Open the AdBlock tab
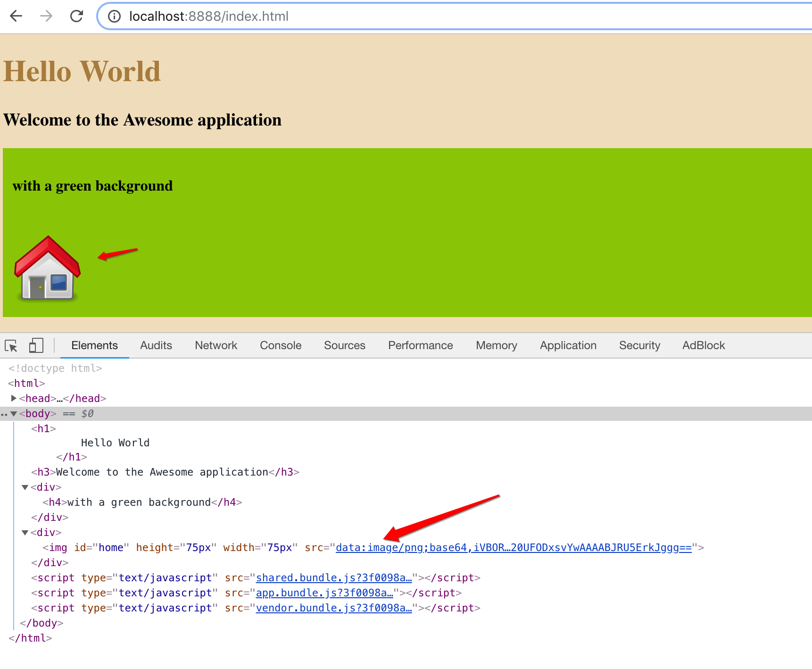812x669 pixels. [704, 345]
